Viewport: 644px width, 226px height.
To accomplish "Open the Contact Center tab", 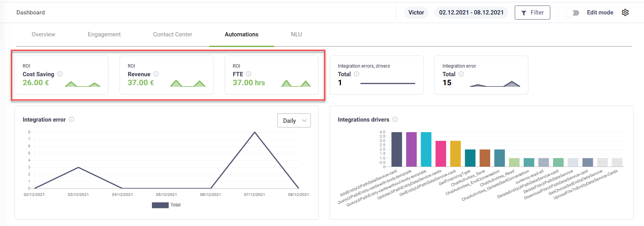I will (x=173, y=34).
